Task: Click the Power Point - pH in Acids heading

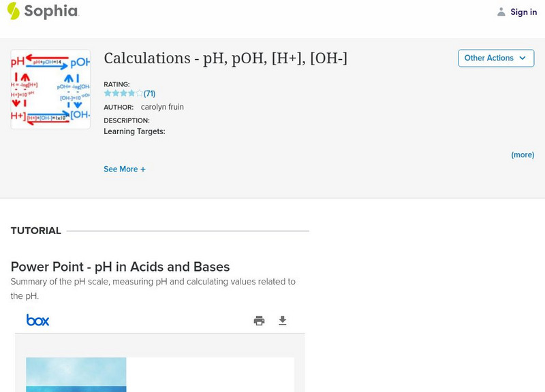Action: coord(121,267)
